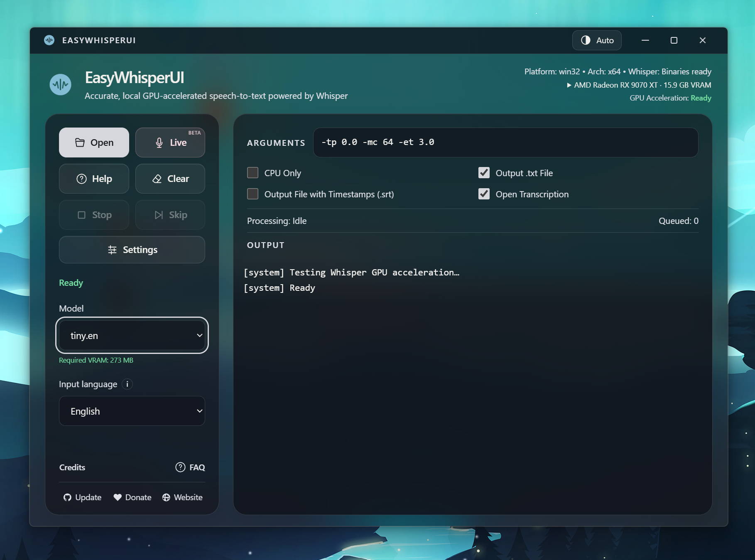Click 'Testing Whisper GPU acceleration' output line

351,273
